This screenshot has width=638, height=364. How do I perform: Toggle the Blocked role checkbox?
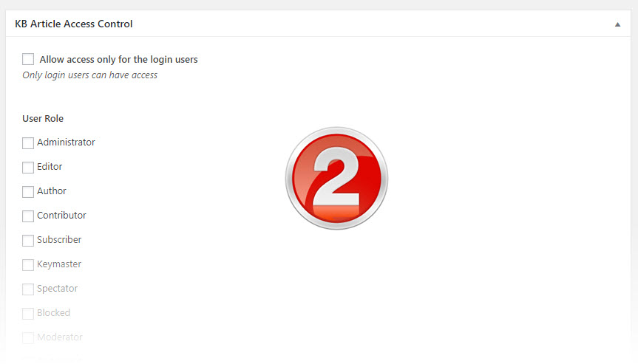pos(28,313)
